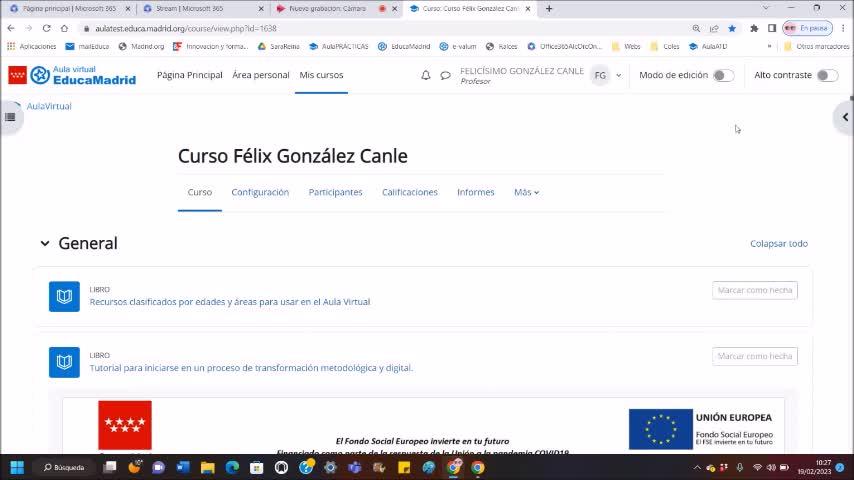Open Recursos clasificados por edades link
The width and height of the screenshot is (854, 480).
pos(230,302)
